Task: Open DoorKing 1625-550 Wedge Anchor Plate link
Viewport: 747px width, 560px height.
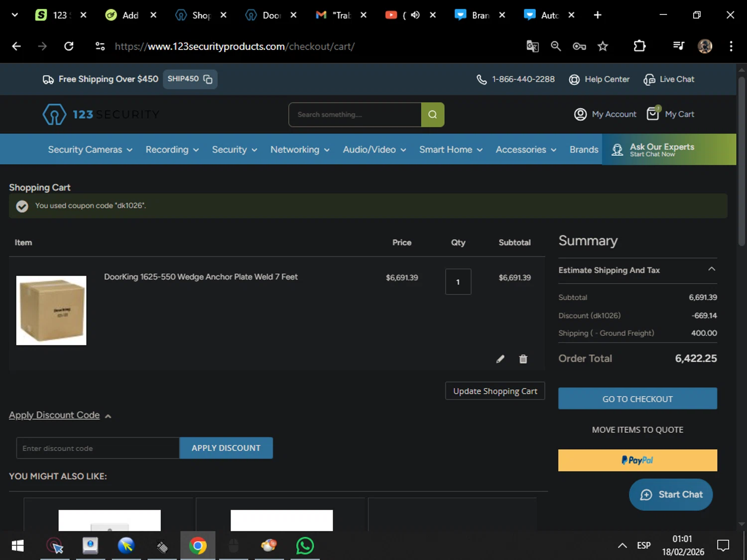Action: 201,277
